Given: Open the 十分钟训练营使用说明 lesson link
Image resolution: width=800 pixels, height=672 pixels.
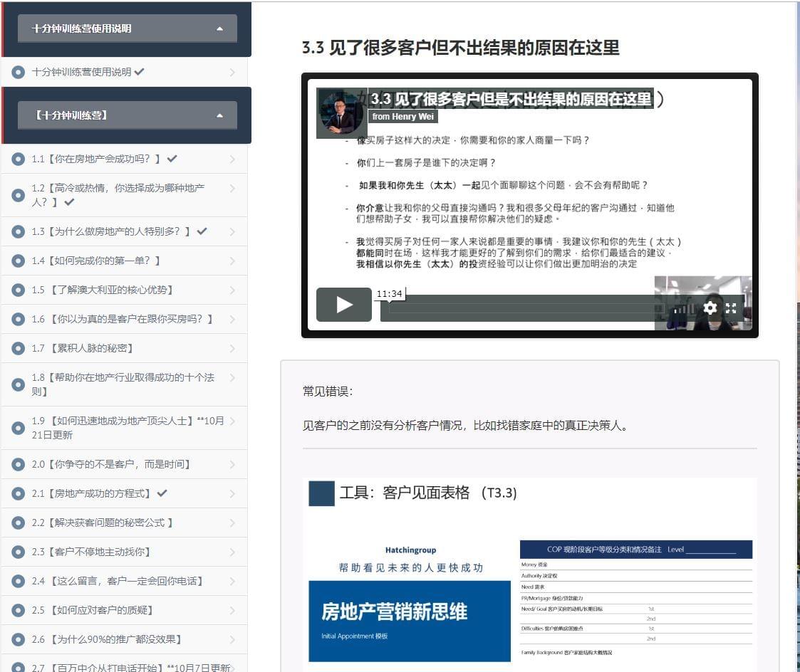Looking at the screenshot, I should click(82, 72).
